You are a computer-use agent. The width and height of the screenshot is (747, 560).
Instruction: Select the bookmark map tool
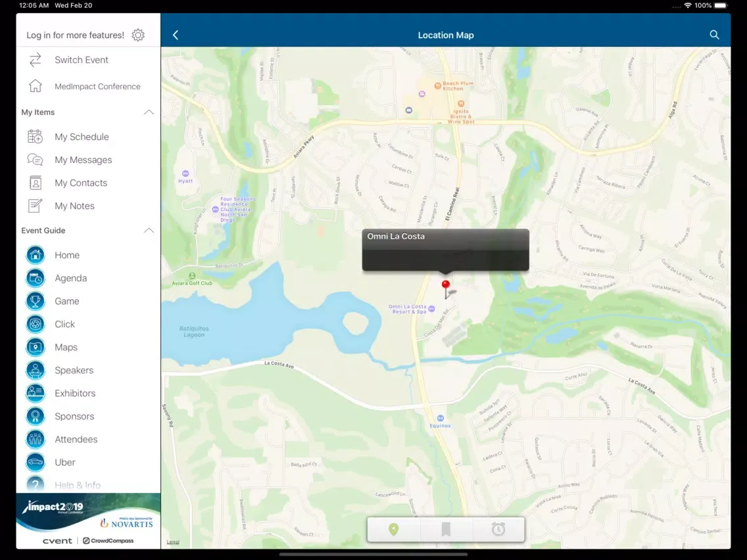[x=446, y=529]
